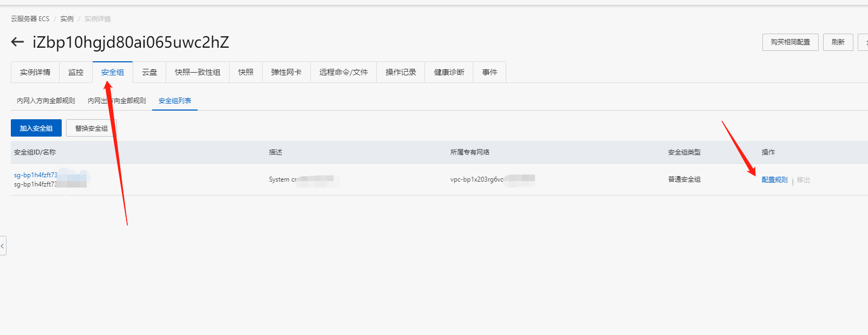Screen dimensions: 868x335
Task: Click the 所属专有网络 column header
Action: click(470, 152)
